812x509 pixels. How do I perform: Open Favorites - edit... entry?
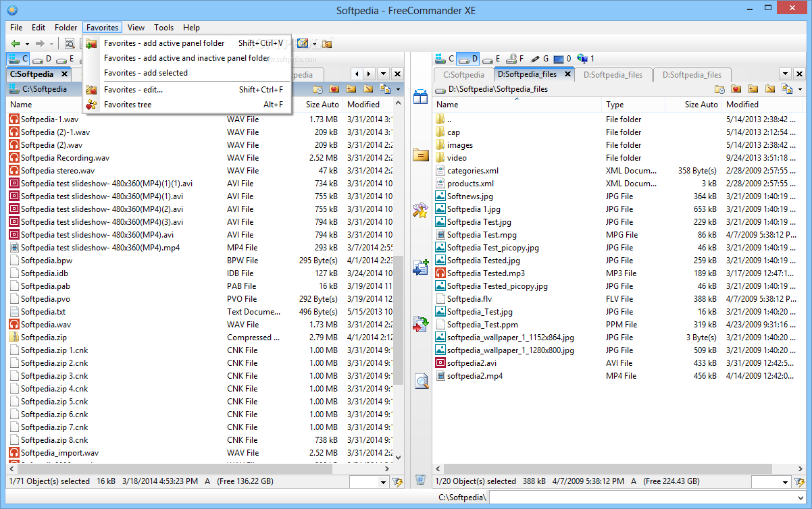point(186,90)
